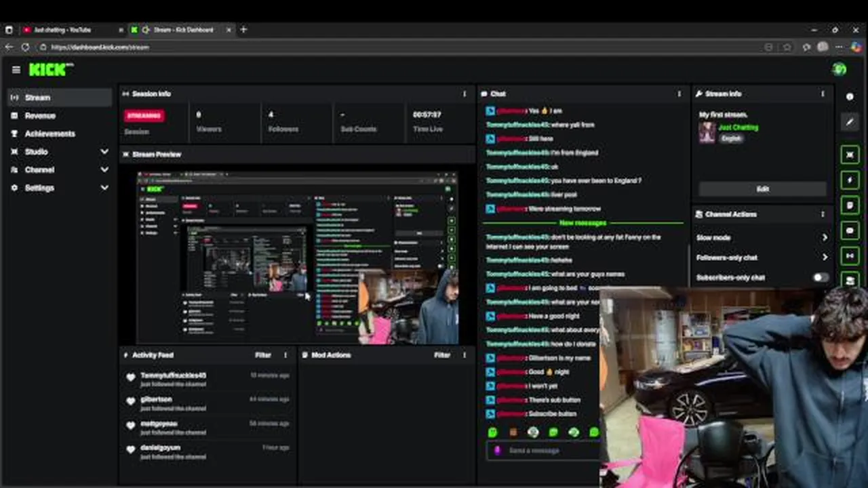Toggle Subscribers-only chat switch
Image resolution: width=868 pixels, height=488 pixels.
[820, 277]
